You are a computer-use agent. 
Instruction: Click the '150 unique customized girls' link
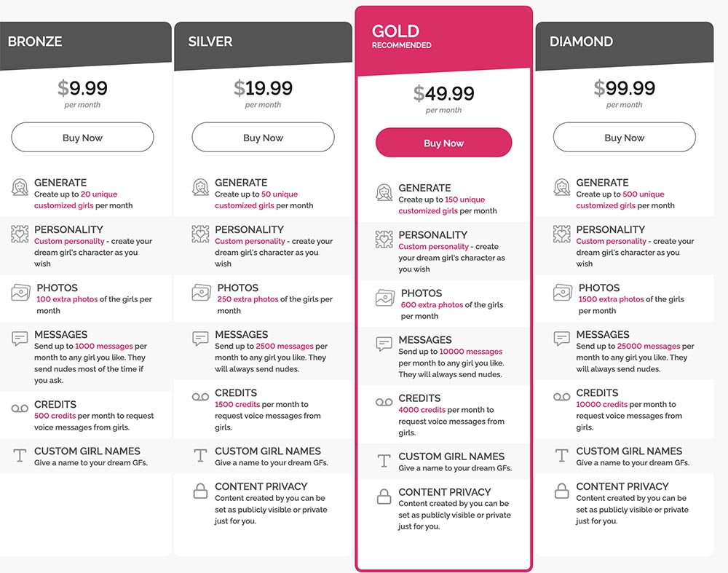(x=442, y=205)
